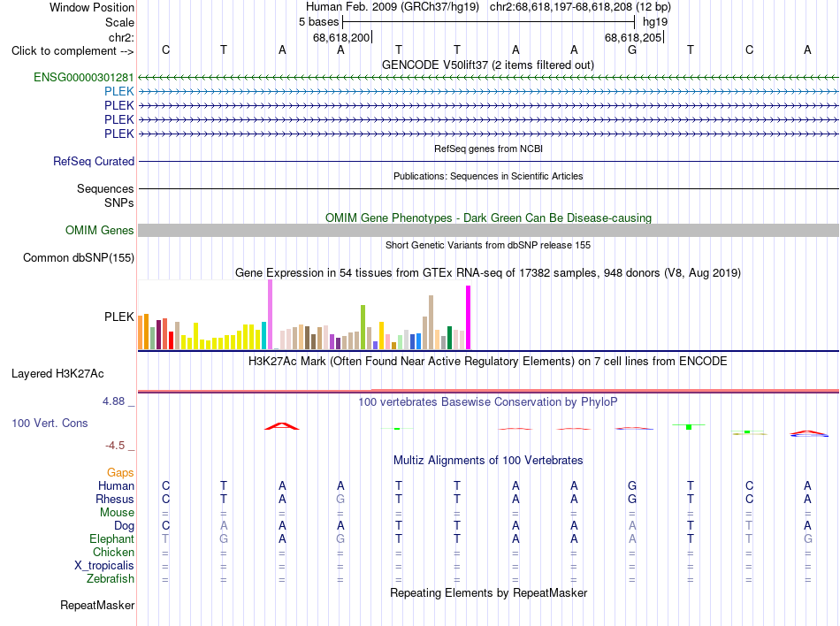
Task: Click 'RefSeq genes from NCBI' track title
Action: pos(489,149)
